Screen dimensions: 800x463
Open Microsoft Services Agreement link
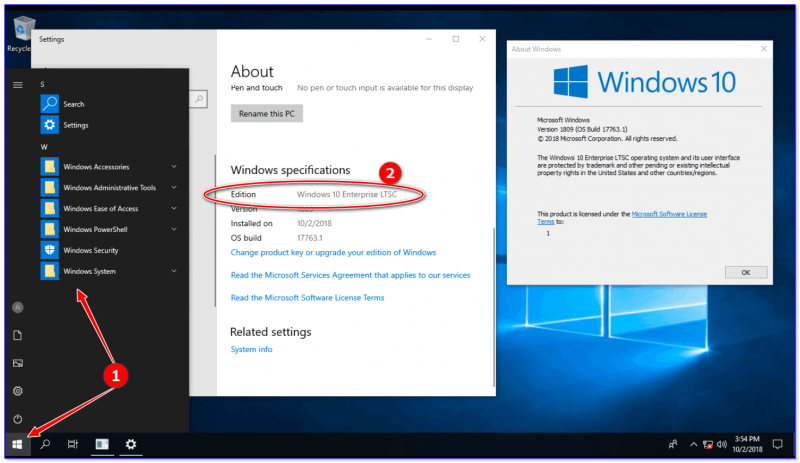tap(351, 275)
